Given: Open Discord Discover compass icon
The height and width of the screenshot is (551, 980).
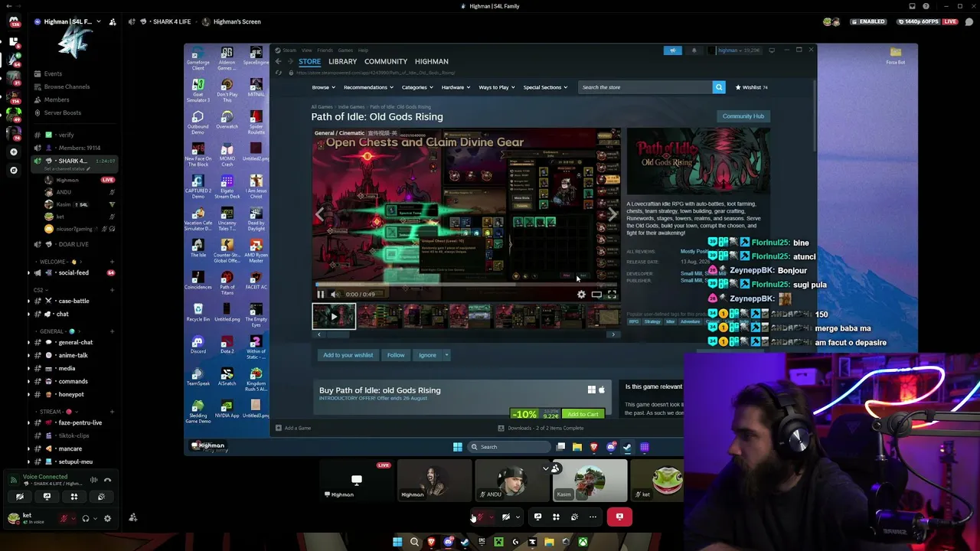Looking at the screenshot, I should (13, 170).
